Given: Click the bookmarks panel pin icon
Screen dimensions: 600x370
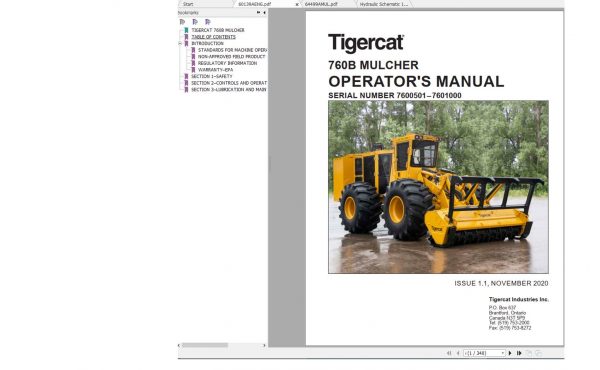Looking at the screenshot, I should (258, 13).
